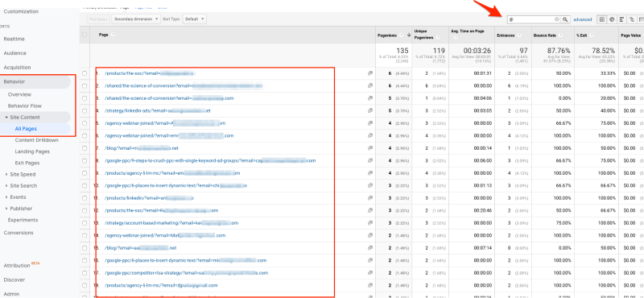The height and width of the screenshot is (298, 644).
Task: Open row 8 single-keyword page in new window
Action: [370, 160]
